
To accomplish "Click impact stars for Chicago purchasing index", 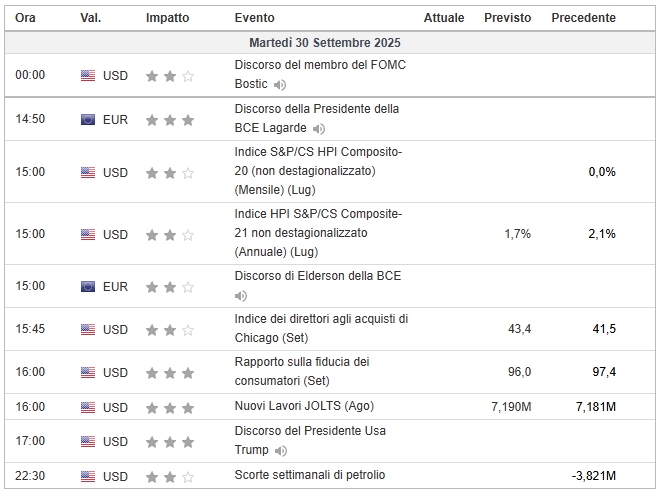I will [169, 330].
